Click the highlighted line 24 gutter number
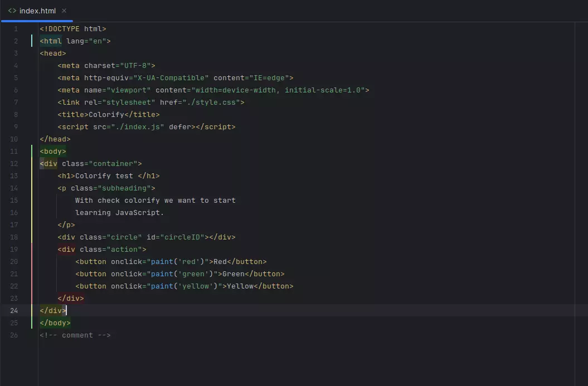 14,310
